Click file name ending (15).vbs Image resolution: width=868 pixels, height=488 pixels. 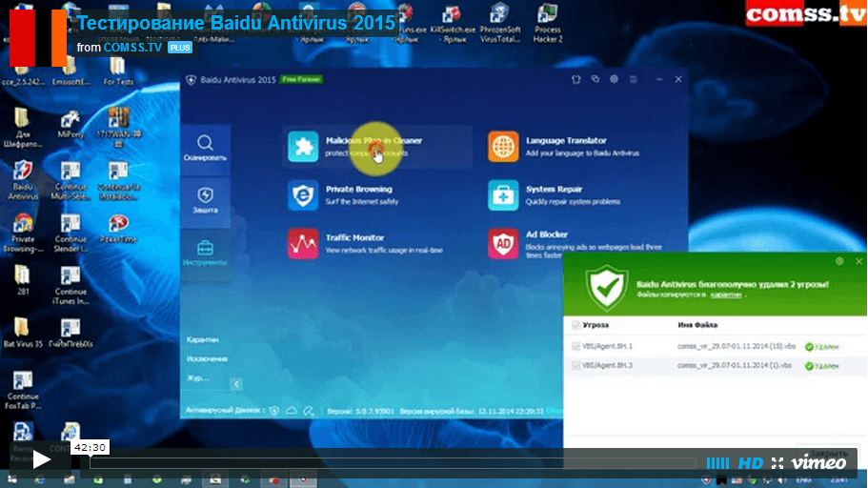pyautogui.click(x=737, y=346)
